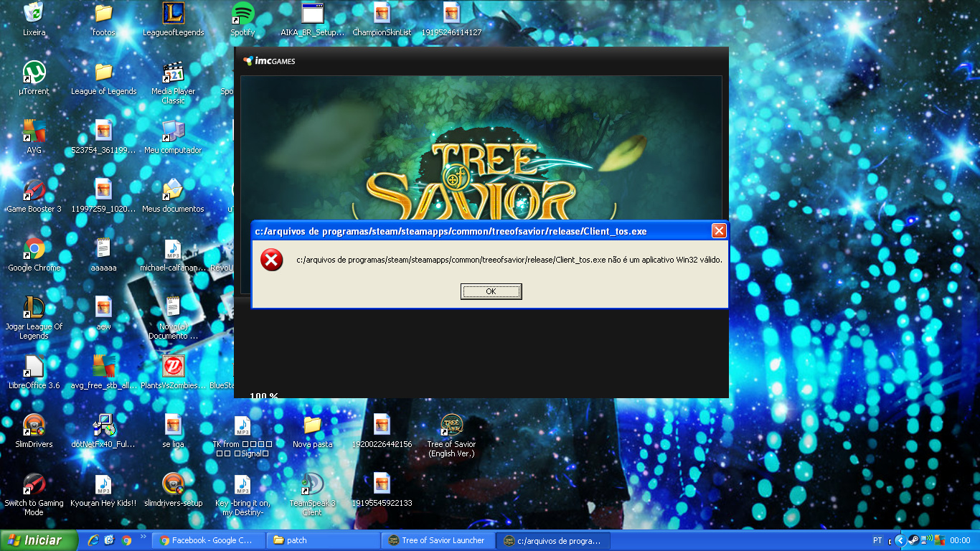Open Media Player Classic shortcut
The image size is (980, 551).
173,73
